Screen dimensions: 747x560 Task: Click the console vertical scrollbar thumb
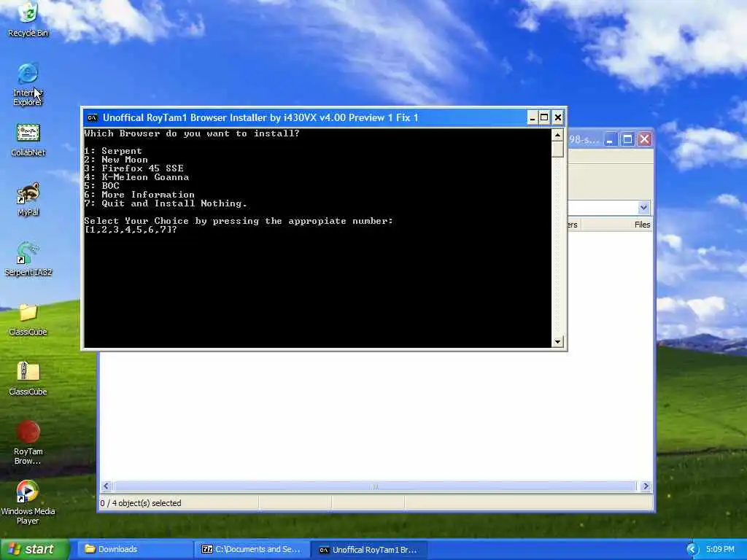557,149
